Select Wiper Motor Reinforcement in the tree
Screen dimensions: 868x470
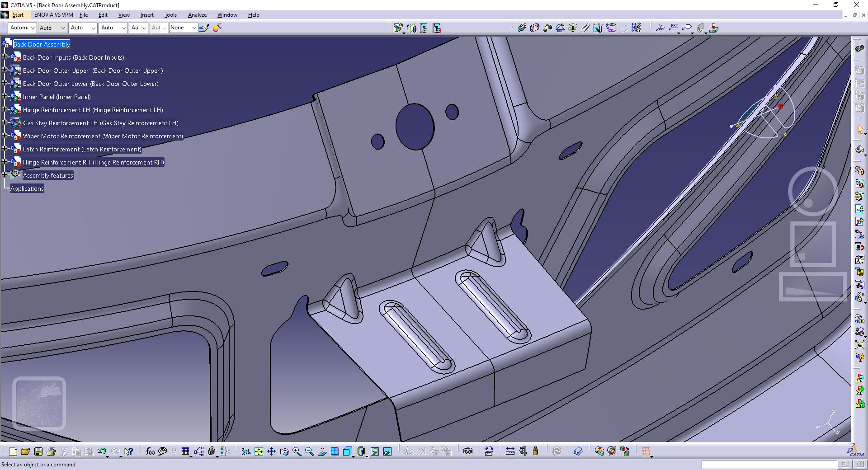tap(103, 136)
